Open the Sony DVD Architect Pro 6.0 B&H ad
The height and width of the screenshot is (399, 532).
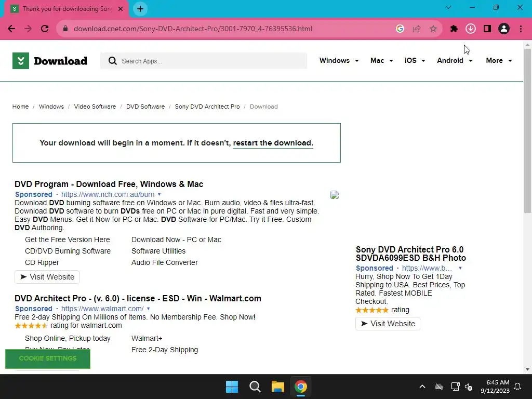point(411,254)
